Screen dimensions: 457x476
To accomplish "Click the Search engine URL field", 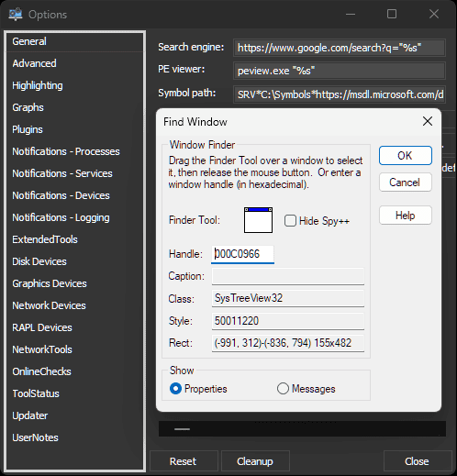I will pyautogui.click(x=340, y=48).
